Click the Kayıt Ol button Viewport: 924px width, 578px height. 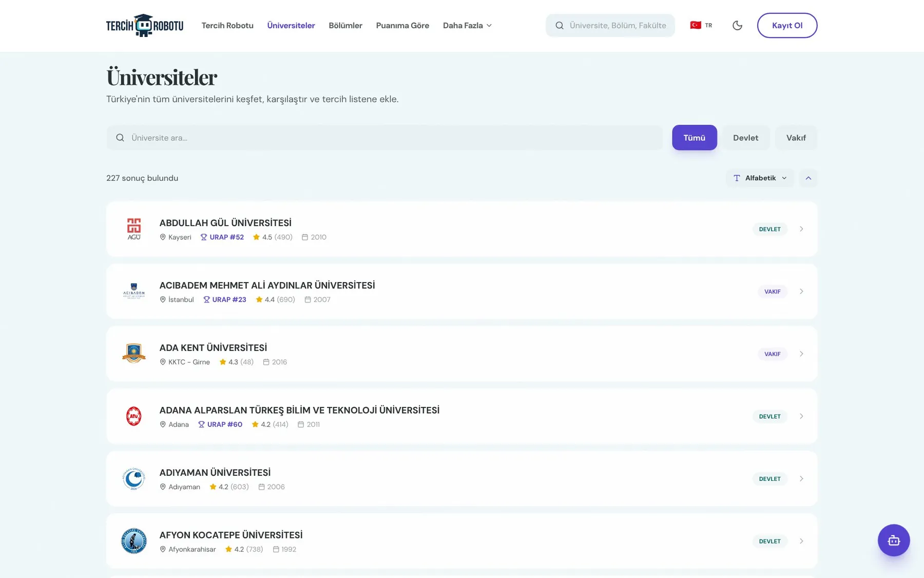pos(787,25)
